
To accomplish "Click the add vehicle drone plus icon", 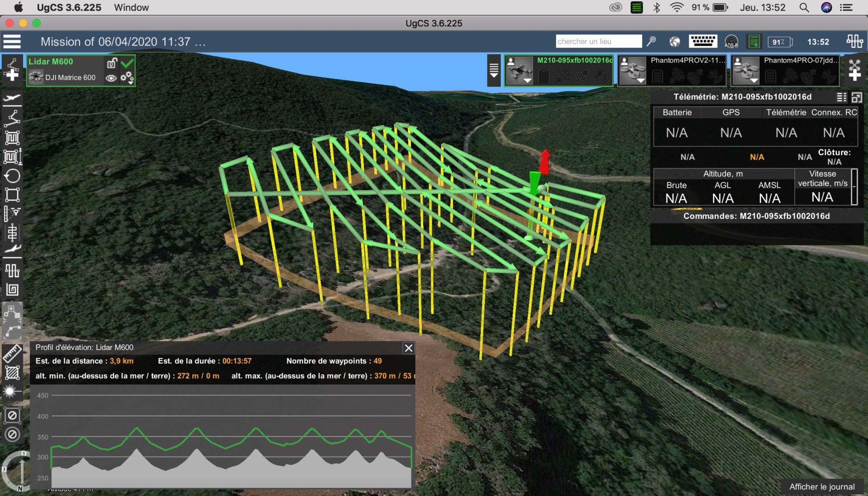I will [x=855, y=70].
